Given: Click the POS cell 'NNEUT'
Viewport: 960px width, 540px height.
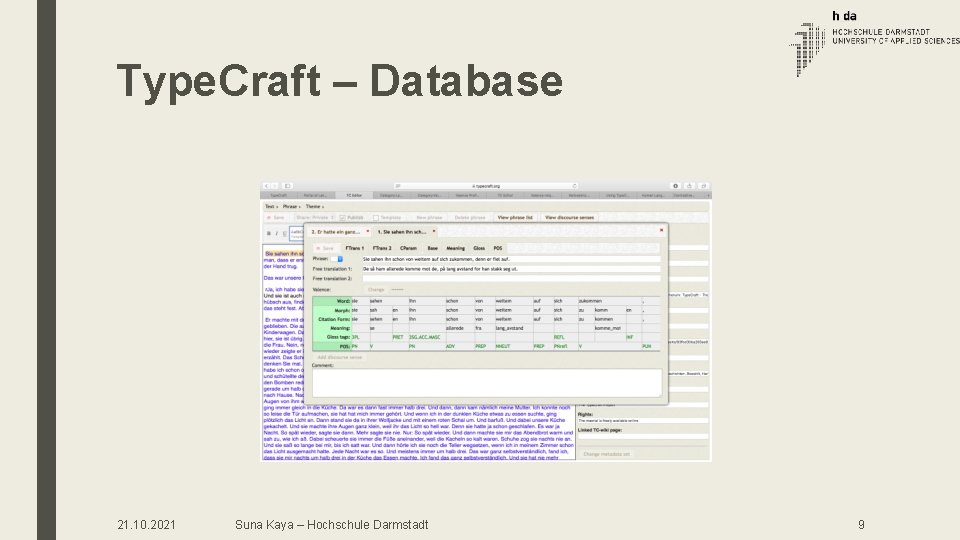Looking at the screenshot, I should (513, 347).
